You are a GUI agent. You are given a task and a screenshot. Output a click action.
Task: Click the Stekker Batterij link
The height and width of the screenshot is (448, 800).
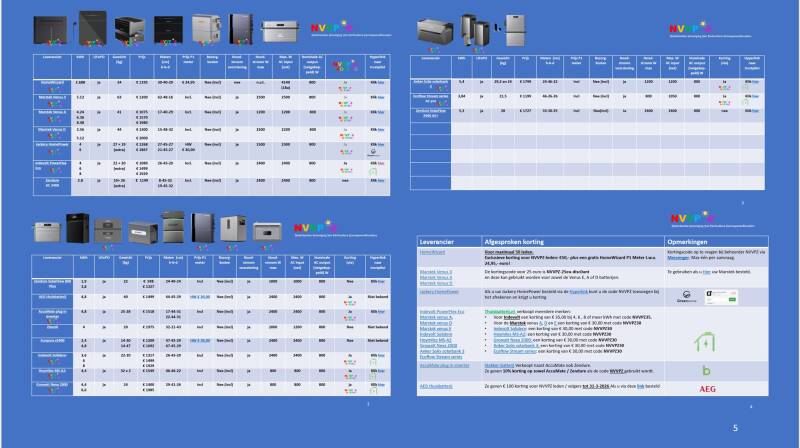[499, 365]
